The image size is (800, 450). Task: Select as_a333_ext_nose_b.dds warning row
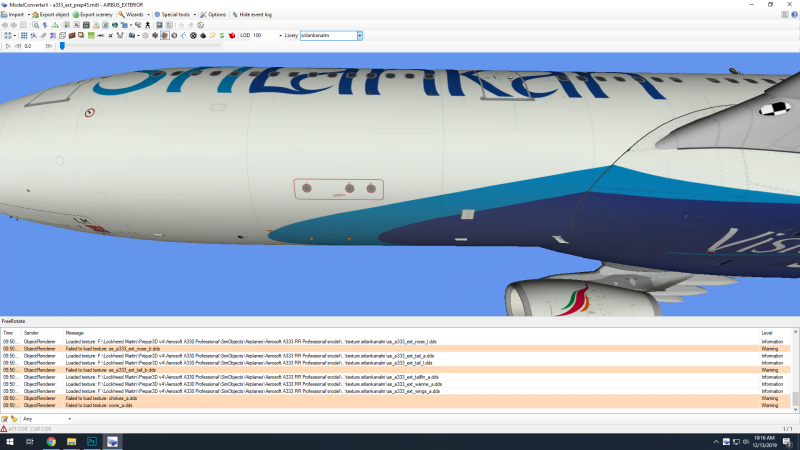pyautogui.click(x=396, y=349)
